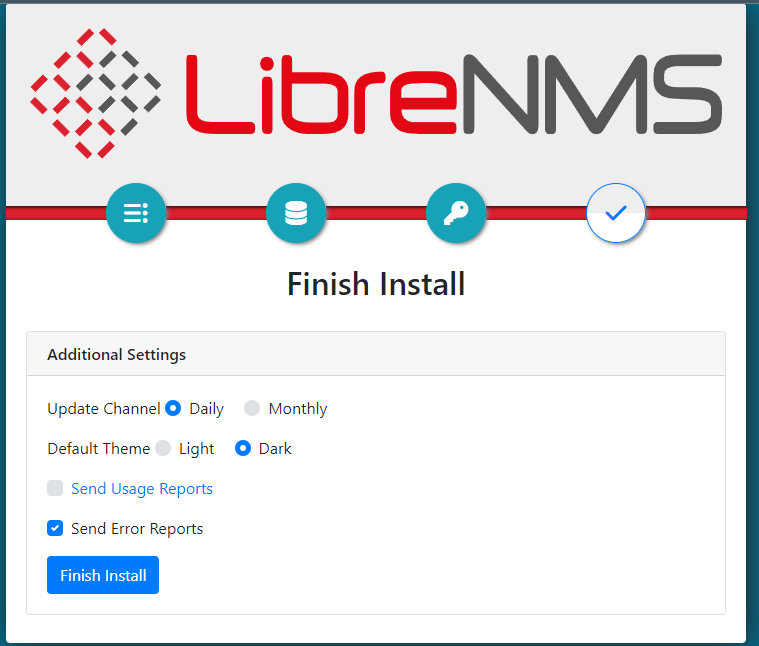
Task: Click the Finish Install button
Action: coord(103,575)
